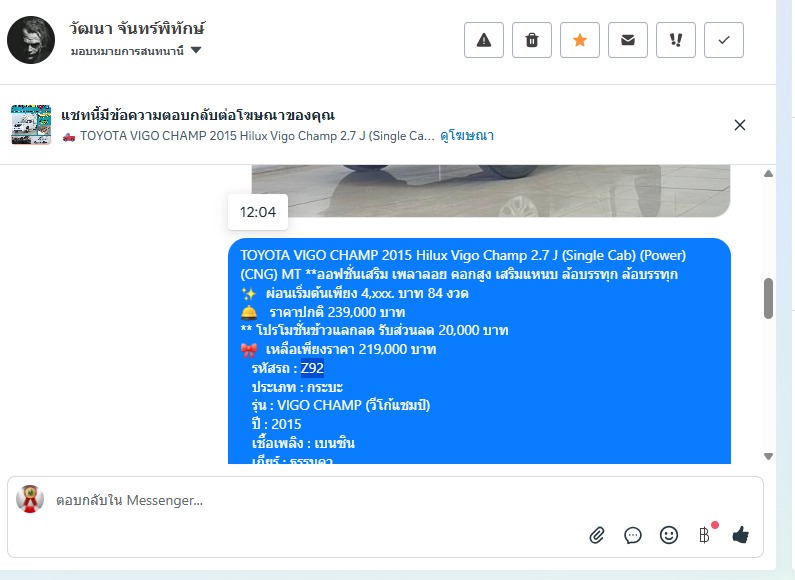Open saved replies speech bubble icon

pos(633,535)
